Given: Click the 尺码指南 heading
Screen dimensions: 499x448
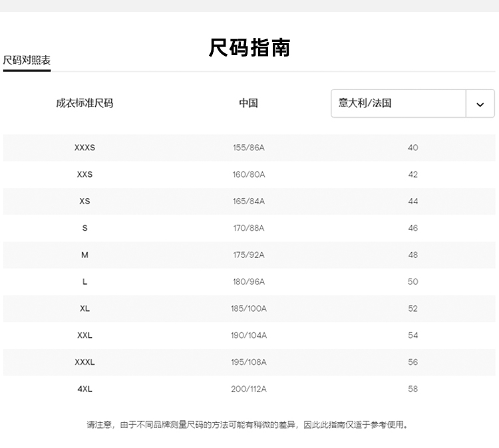Looking at the screenshot, I should pos(249,48).
